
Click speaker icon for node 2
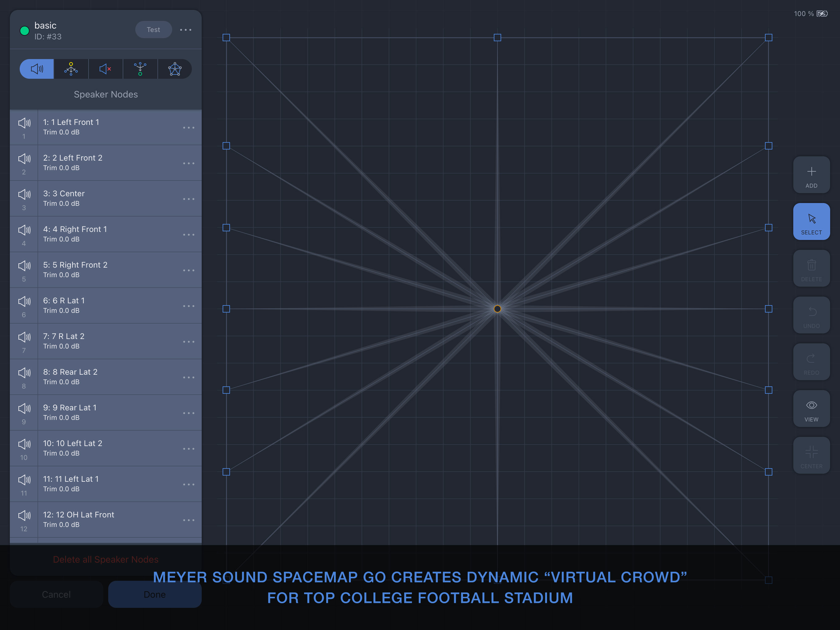click(x=24, y=159)
